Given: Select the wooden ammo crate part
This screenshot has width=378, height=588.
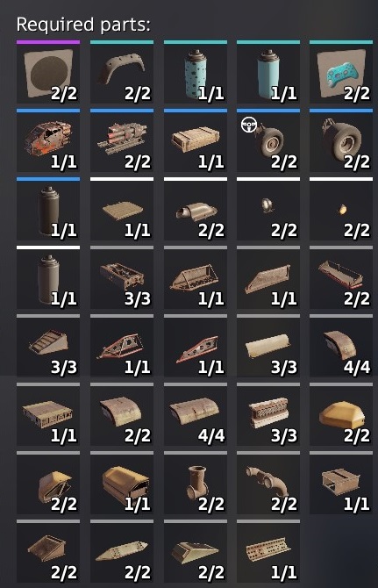Looking at the screenshot, I should (x=196, y=140).
